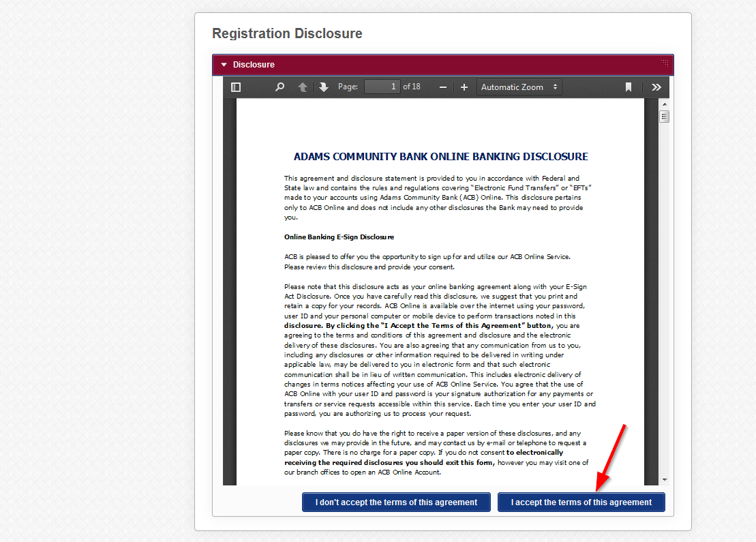
Task: Click the Registration Disclosure page heading
Action: point(288,33)
